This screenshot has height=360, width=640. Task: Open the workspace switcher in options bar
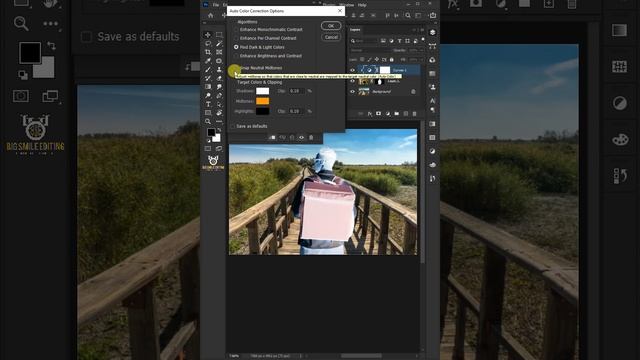(x=418, y=16)
